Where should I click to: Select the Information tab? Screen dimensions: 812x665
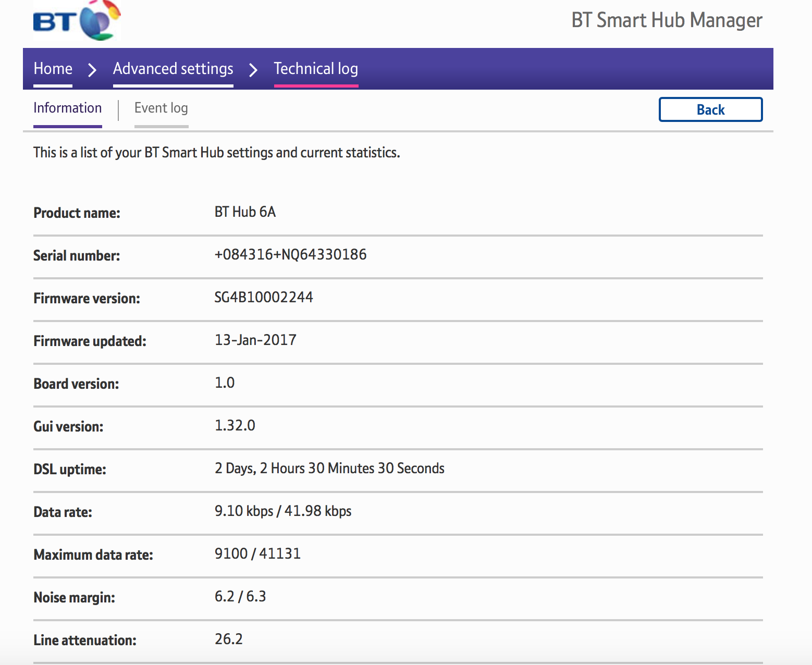[x=67, y=108]
